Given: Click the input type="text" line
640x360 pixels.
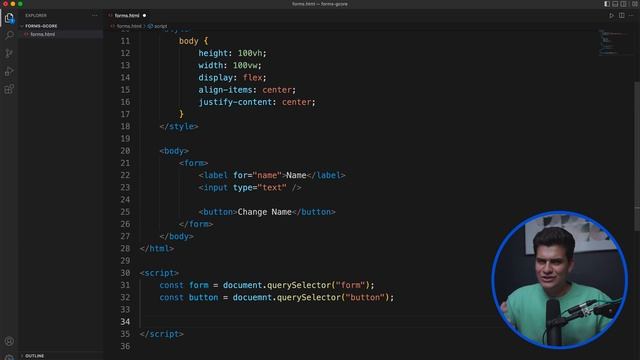Looking at the screenshot, I should [250, 188].
